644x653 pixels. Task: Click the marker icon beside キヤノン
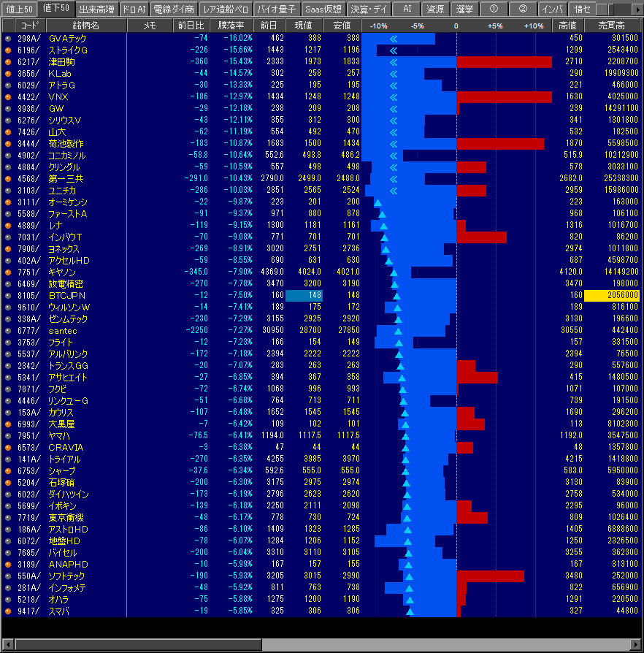pos(8,272)
